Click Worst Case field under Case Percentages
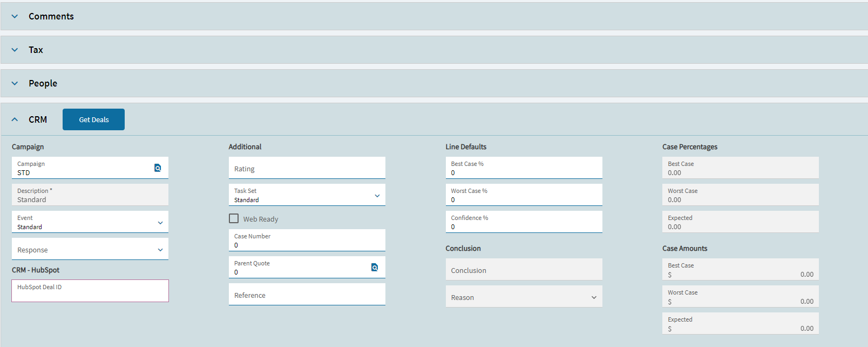Viewport: 868px width, 347px height. point(741,195)
